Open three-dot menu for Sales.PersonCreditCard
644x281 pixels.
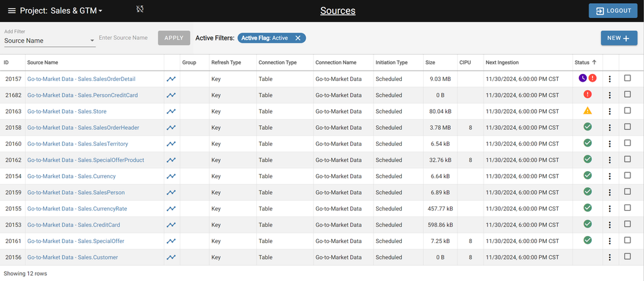click(610, 95)
